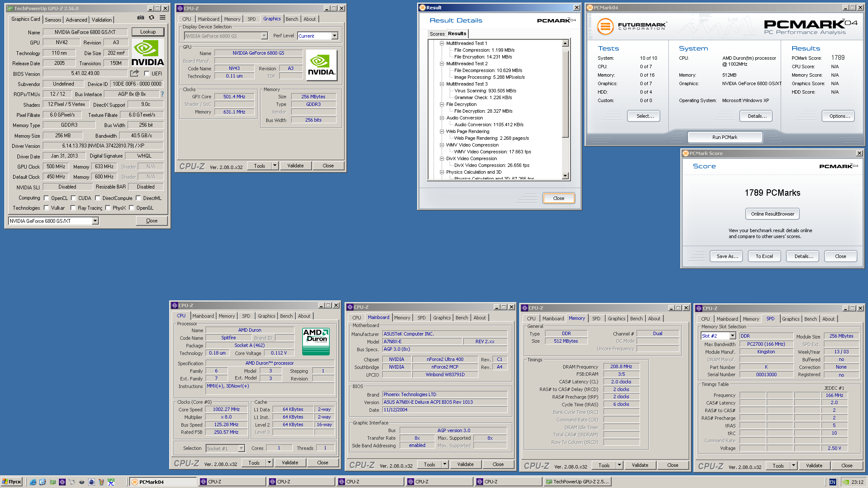Open the Display Device Selection dropdown
This screenshot has width=868, height=488.
(x=264, y=36)
